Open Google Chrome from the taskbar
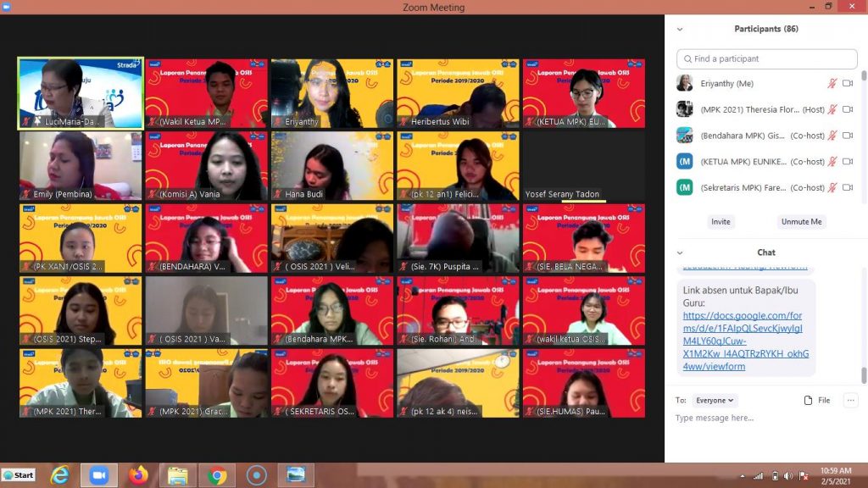This screenshot has height=488, width=868. pos(217,475)
